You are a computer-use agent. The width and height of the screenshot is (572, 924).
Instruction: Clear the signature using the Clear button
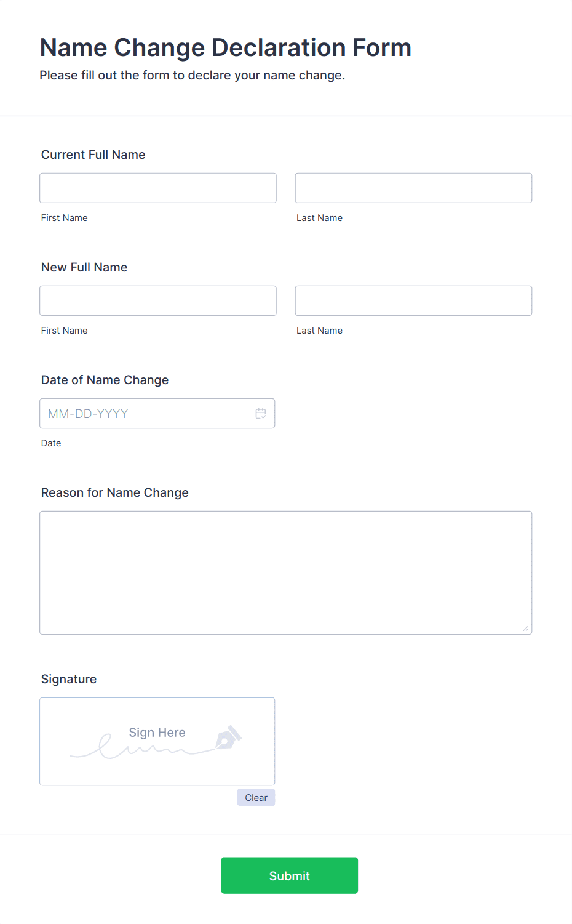click(255, 797)
